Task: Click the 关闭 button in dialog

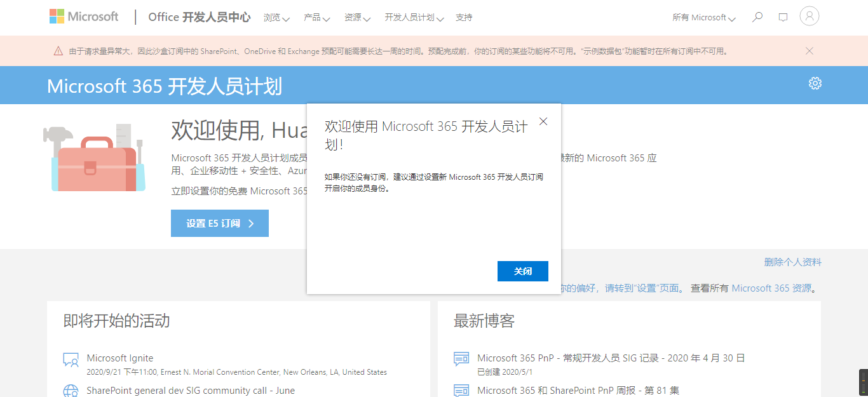Action: click(522, 271)
